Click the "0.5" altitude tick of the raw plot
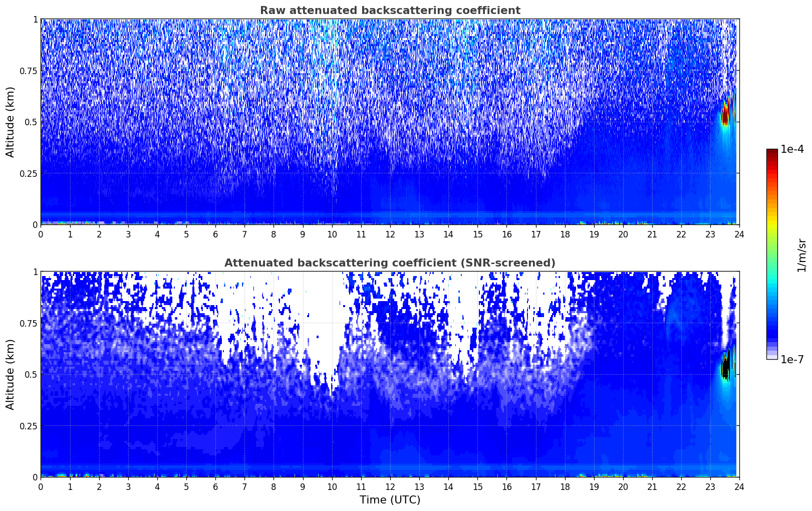Viewport: 812px width, 511px height. [x=32, y=122]
